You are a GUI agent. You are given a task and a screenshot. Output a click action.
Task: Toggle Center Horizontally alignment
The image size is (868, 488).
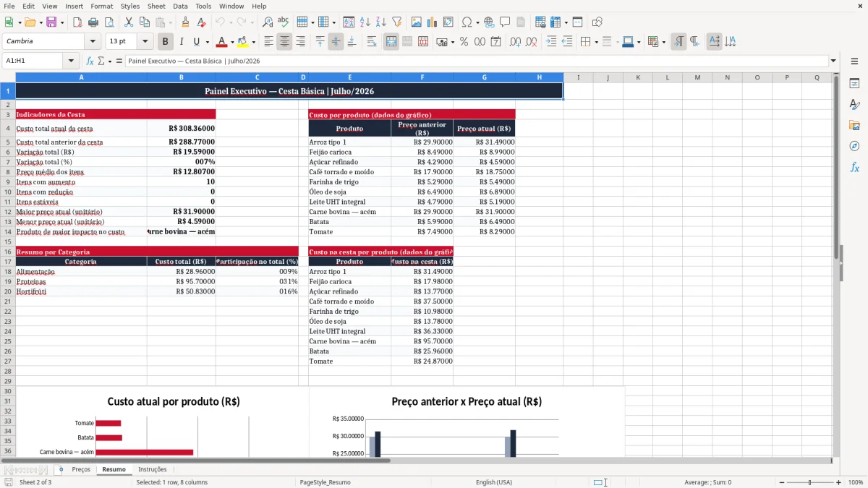[284, 42]
